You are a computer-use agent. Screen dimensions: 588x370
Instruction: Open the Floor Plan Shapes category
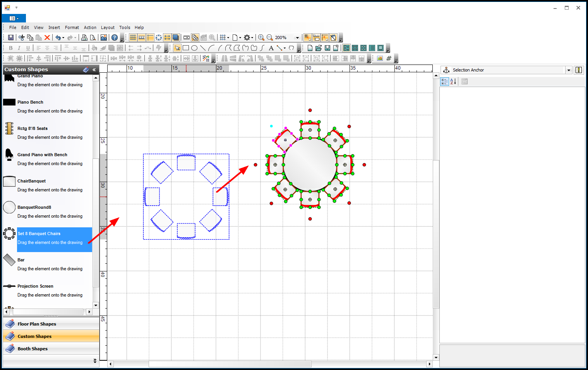click(51, 324)
